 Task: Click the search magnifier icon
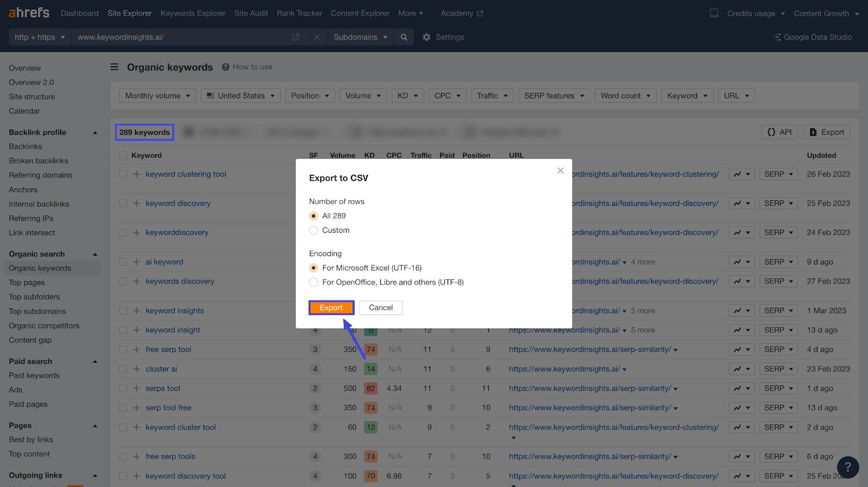tap(404, 37)
